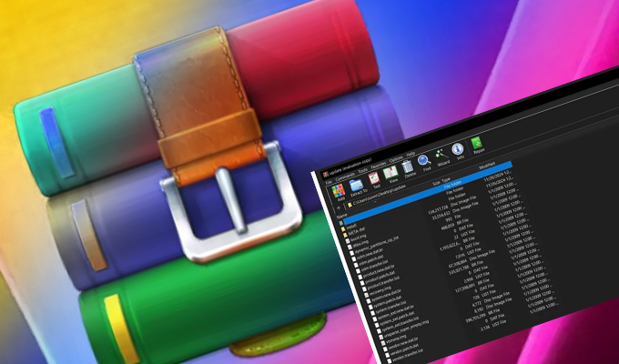The width and height of the screenshot is (619, 364).
Task: Select the highlighted parent folder row
Action: [428, 193]
